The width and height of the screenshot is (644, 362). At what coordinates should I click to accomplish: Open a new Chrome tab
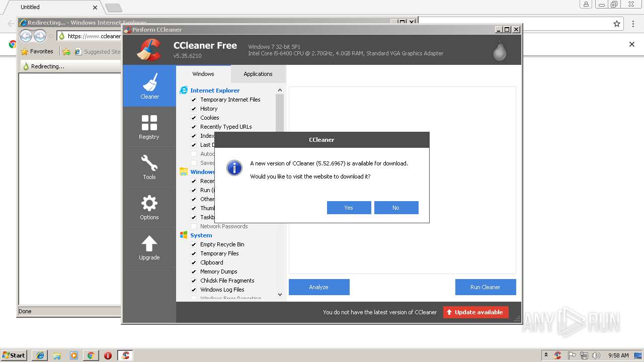point(114,8)
